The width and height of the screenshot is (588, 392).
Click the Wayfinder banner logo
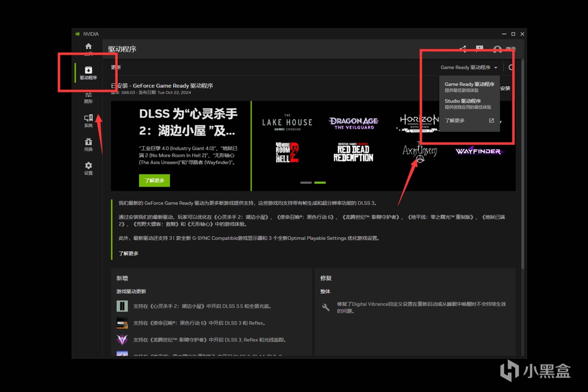click(480, 151)
